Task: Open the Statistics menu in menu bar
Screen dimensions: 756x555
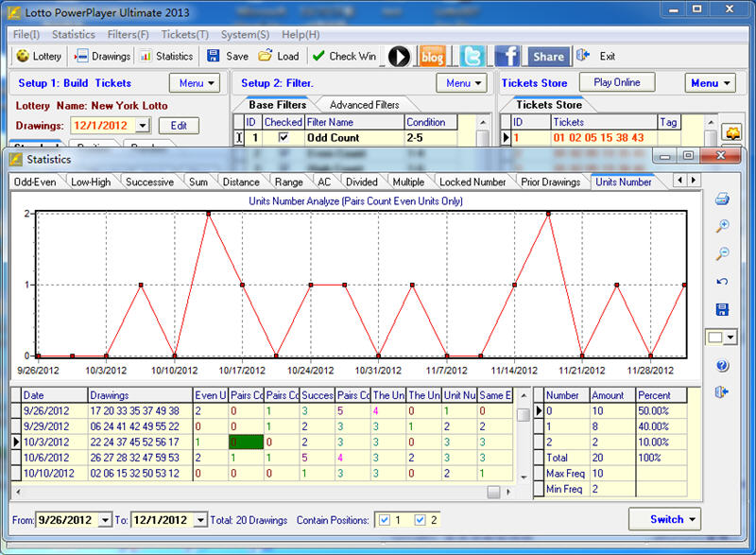Action: (x=74, y=34)
